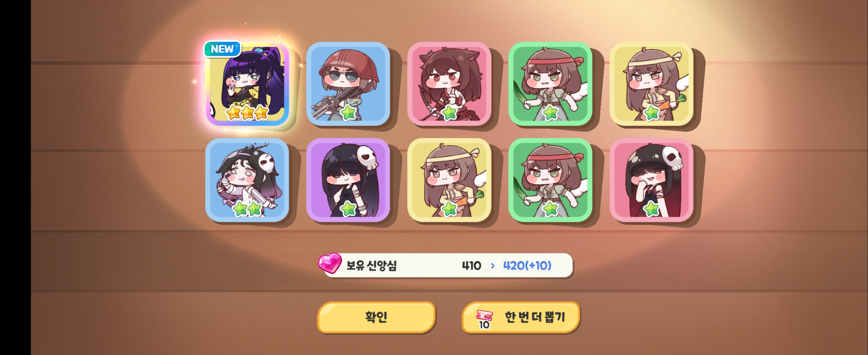
Task: Open the pink wolf-eared archer card
Action: (449, 84)
